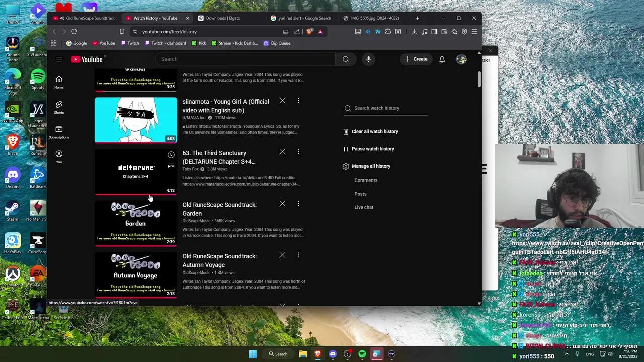
Task: Click the Search watch history field
Action: click(x=386, y=108)
